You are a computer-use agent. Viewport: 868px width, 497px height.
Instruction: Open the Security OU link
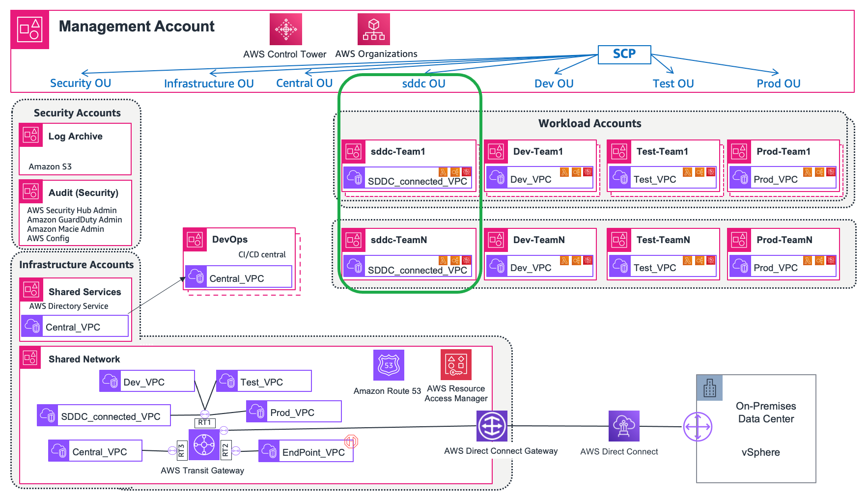tap(80, 83)
